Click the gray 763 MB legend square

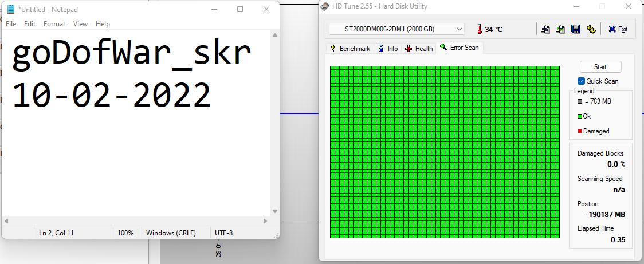580,101
